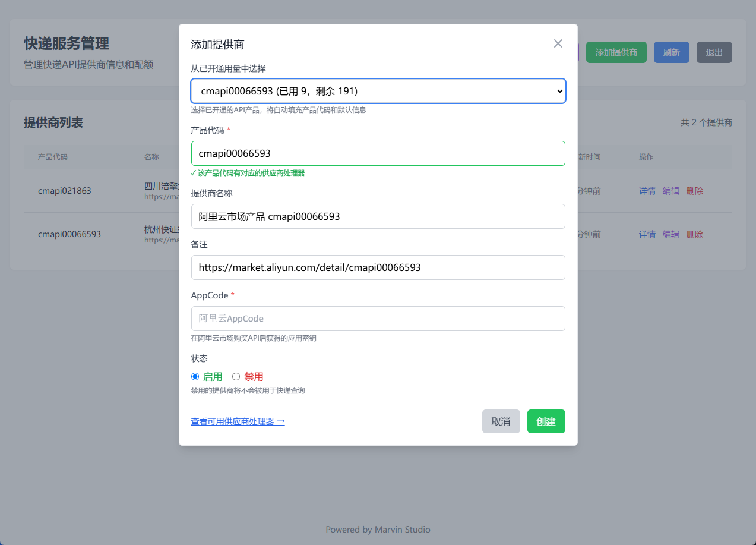The image size is (756, 545).
Task: Open 查看可用供应商处理器 link
Action: point(238,421)
